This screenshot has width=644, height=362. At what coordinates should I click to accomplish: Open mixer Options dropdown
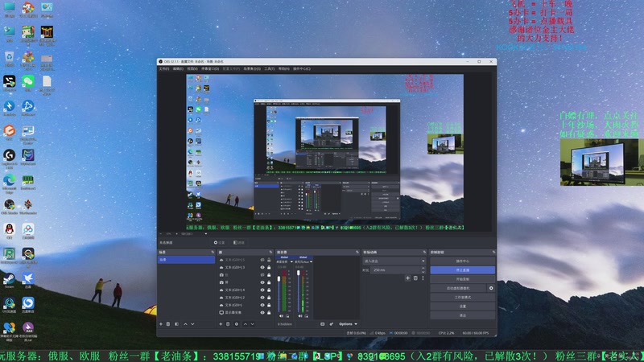coord(348,324)
